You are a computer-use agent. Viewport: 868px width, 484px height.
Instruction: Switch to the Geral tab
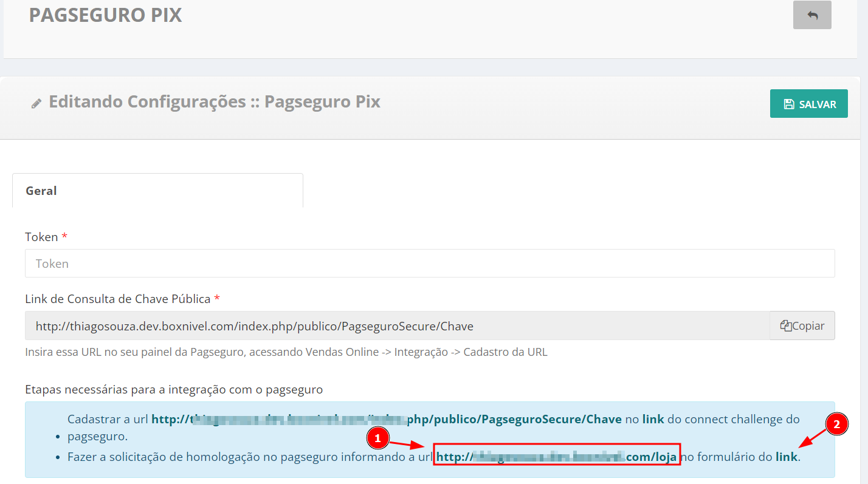tap(41, 191)
